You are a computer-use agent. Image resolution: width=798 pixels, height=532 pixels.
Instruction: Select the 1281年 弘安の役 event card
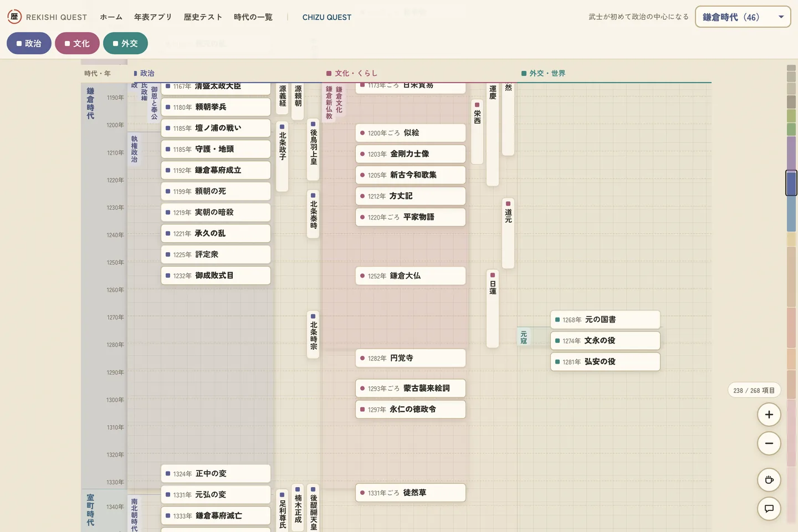[605, 361]
